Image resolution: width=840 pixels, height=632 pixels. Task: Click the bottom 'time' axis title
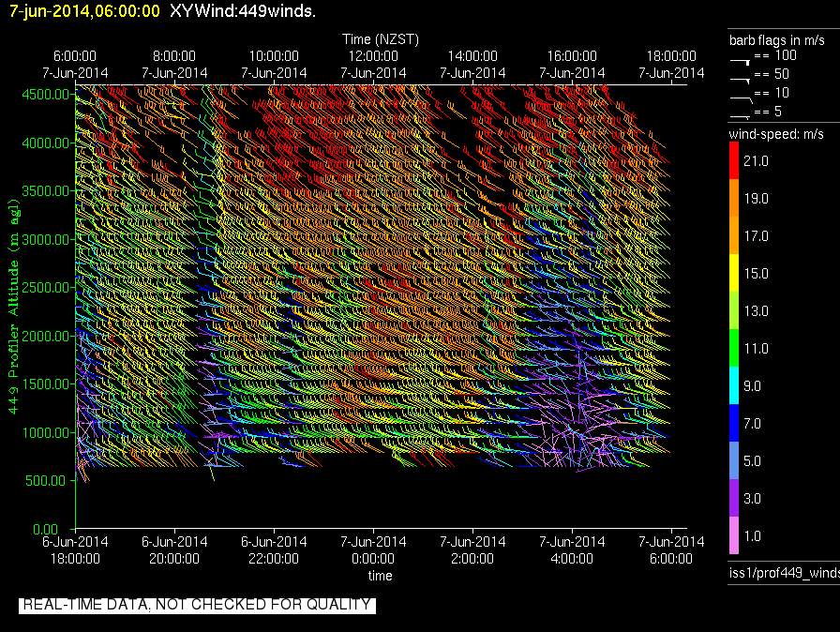tap(380, 576)
